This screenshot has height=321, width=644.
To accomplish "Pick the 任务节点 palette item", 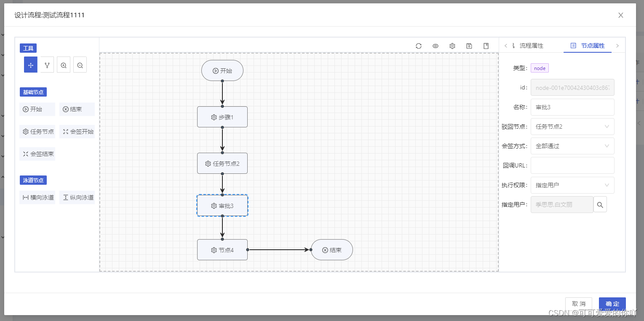I will pyautogui.click(x=37, y=132).
